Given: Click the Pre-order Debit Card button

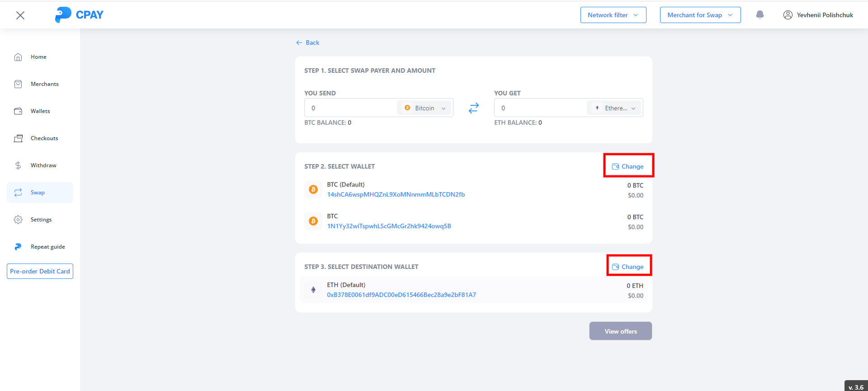Looking at the screenshot, I should click(40, 271).
